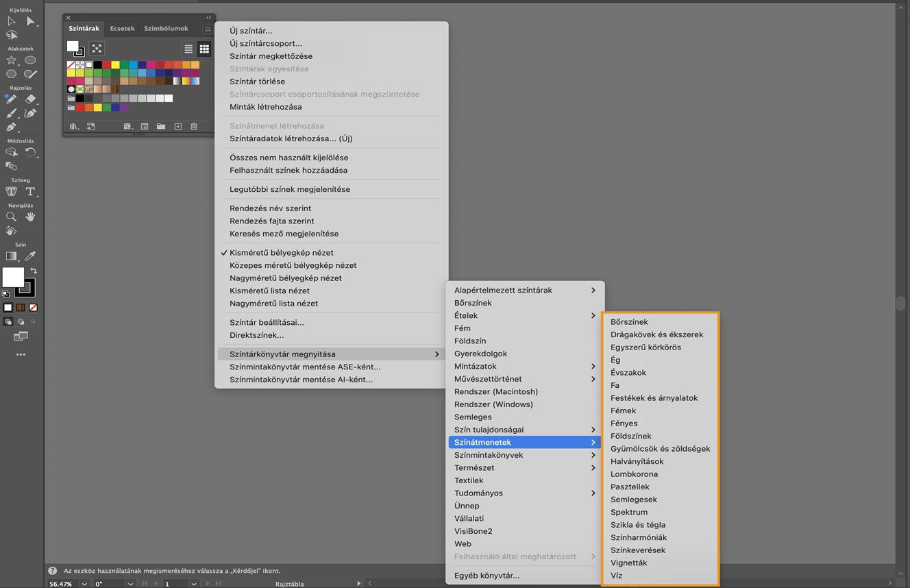Select the Registration swatch in Színtárak
Screen dimensions: 910x588
click(x=80, y=64)
